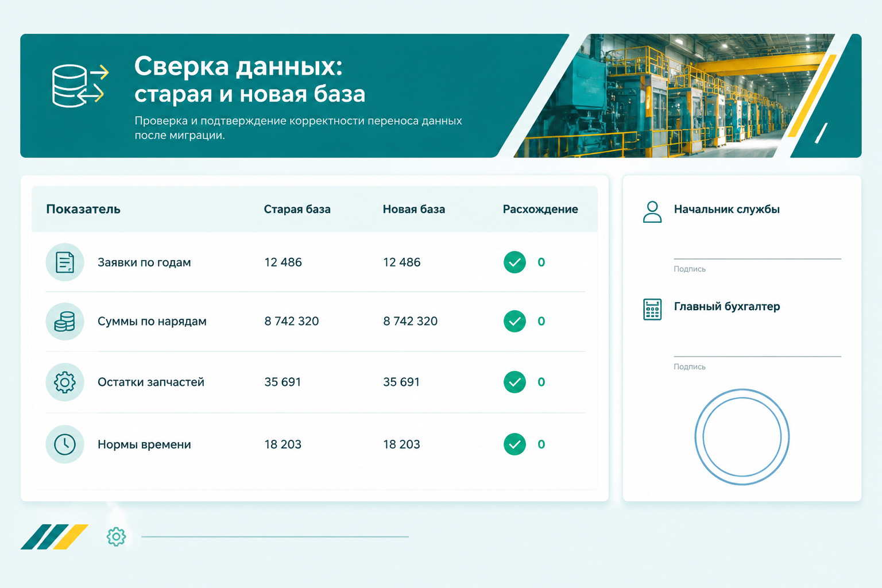Click the Сверка данных header title
The image size is (882, 588).
pos(250,80)
